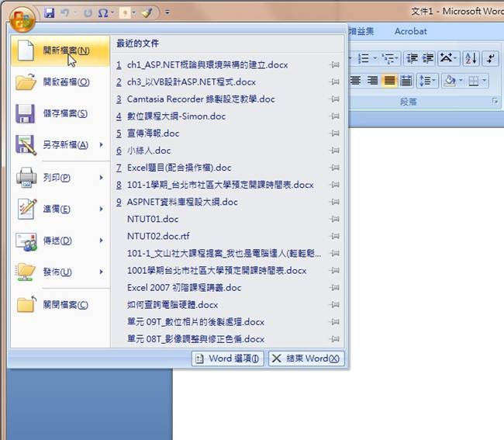Viewport: 504px width, 440px height.
Task: Click the numbered list icon in ribbon
Action: pos(364,58)
